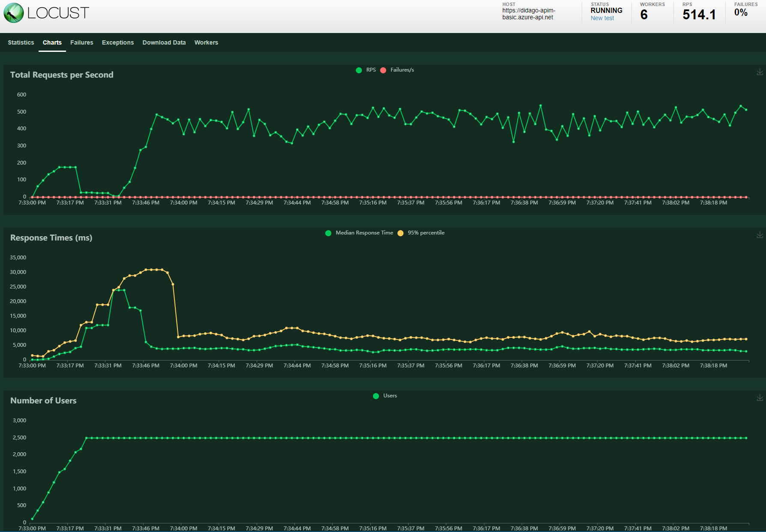
Task: Toggle the Users series legend
Action: [390, 396]
